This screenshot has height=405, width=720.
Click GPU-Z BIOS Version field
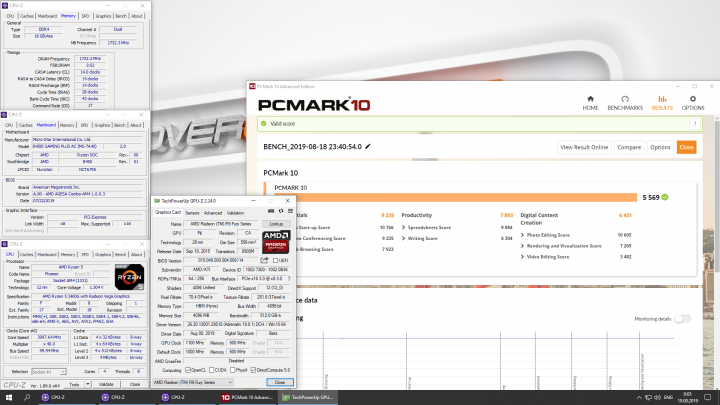tap(221, 260)
